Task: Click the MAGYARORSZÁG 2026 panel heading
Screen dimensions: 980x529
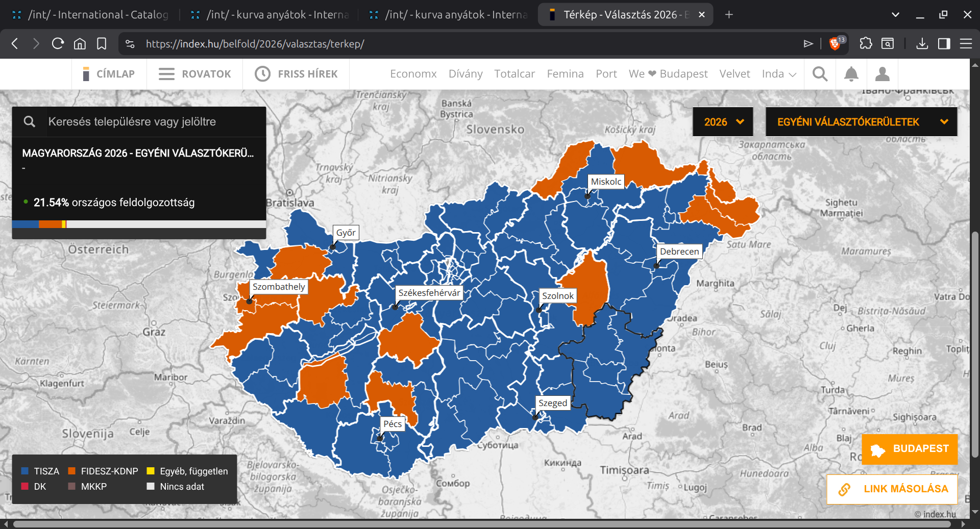Action: tap(138, 153)
